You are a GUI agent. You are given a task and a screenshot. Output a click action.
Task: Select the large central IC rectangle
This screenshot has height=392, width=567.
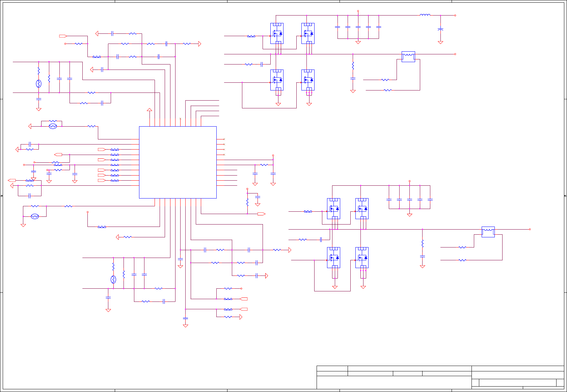click(178, 162)
